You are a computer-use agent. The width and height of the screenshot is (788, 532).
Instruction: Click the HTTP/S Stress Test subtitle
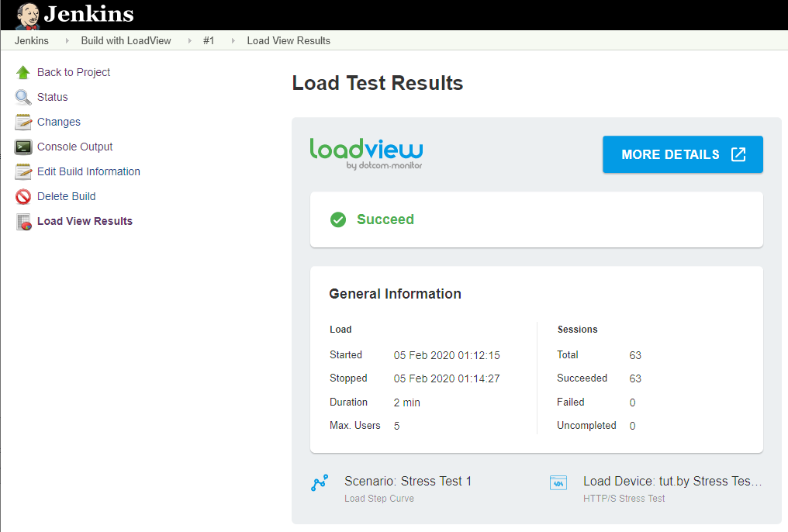pyautogui.click(x=624, y=499)
